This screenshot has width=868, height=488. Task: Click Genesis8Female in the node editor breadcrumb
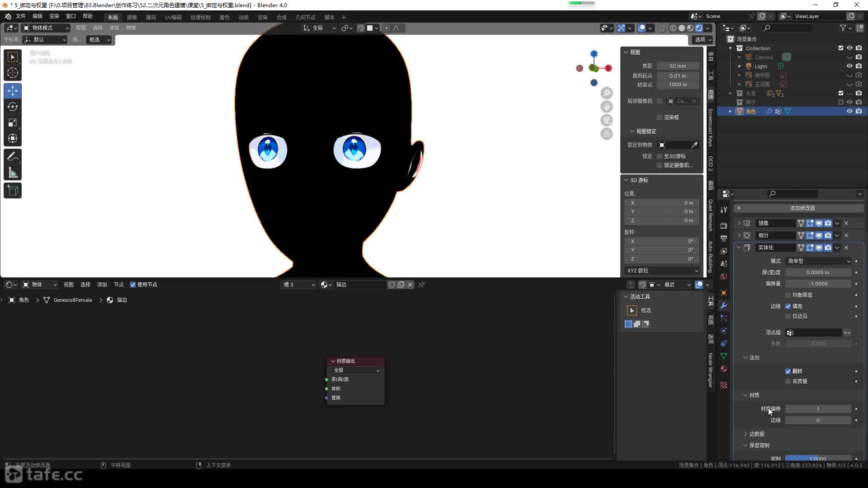73,300
